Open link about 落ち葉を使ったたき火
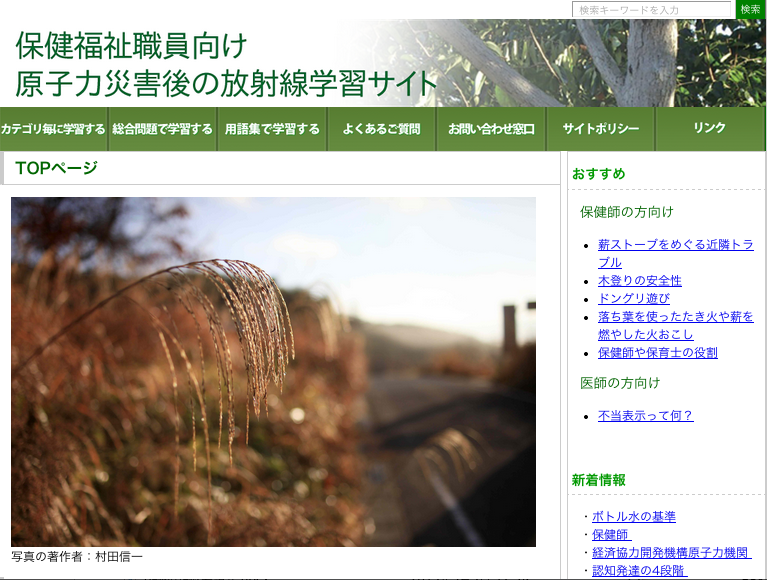This screenshot has width=767, height=580. 675,317
